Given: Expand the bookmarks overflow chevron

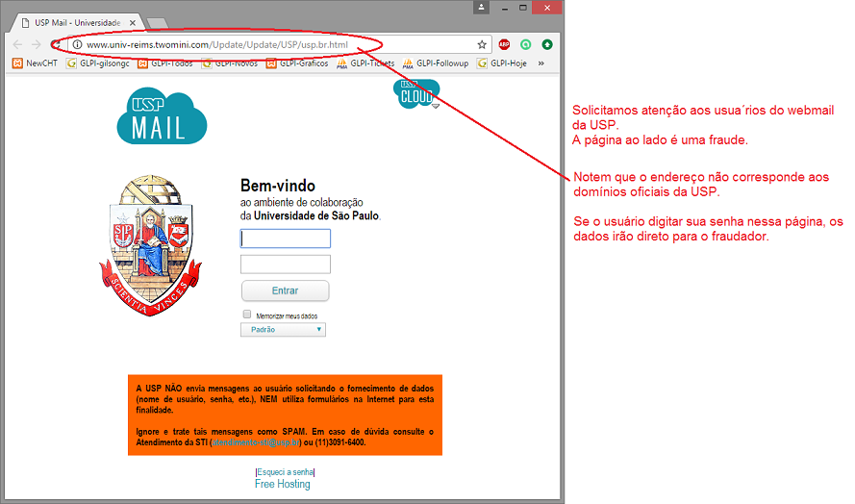Looking at the screenshot, I should 541,63.
